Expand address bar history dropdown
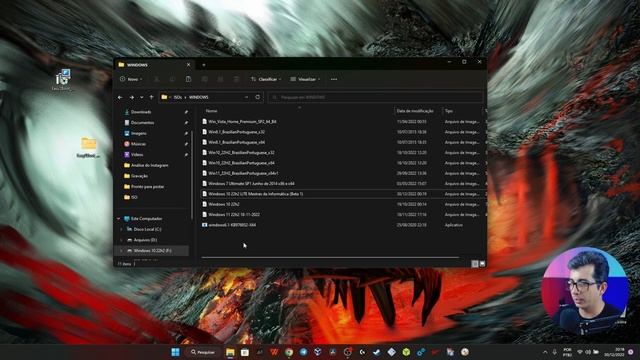This screenshot has height=360, width=640. click(247, 97)
